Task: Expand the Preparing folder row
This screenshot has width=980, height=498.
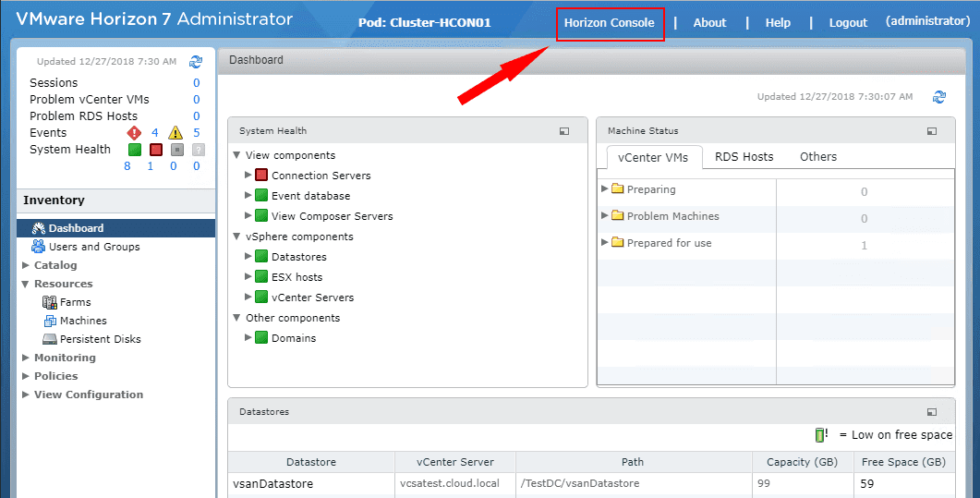Action: pyautogui.click(x=604, y=188)
